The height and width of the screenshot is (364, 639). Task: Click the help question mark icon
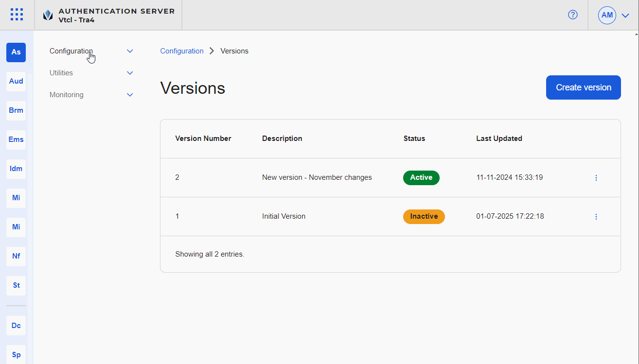point(573,15)
